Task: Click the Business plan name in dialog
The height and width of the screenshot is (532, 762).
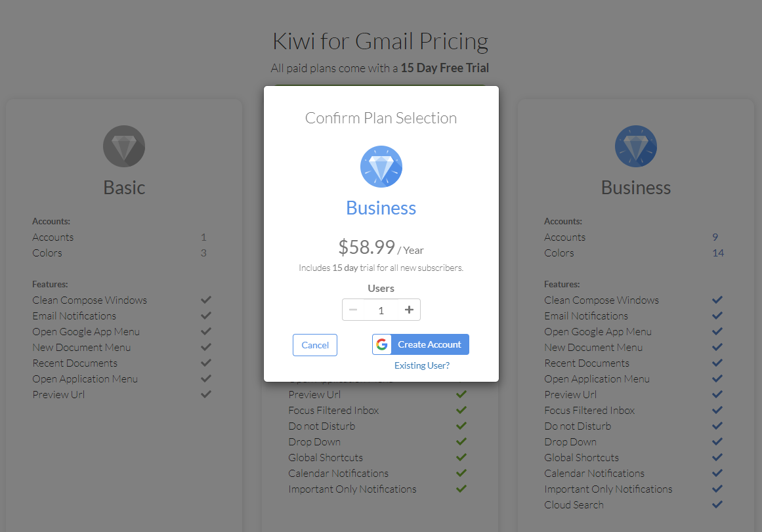Action: (381, 208)
